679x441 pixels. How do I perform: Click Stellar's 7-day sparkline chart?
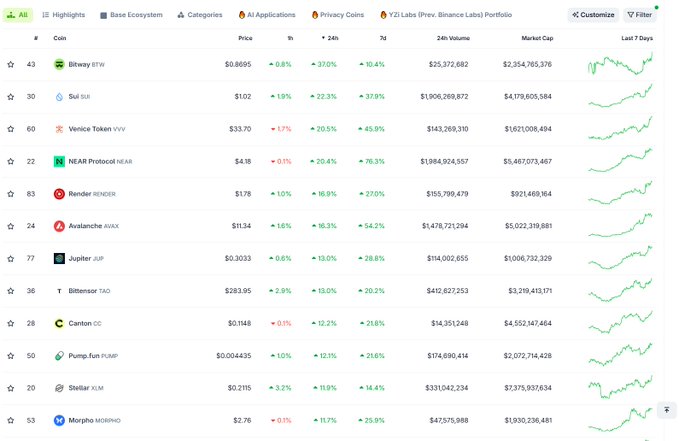click(x=620, y=387)
